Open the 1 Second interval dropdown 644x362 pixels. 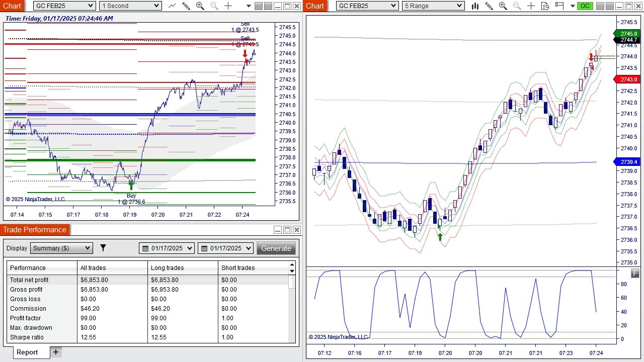pos(130,6)
